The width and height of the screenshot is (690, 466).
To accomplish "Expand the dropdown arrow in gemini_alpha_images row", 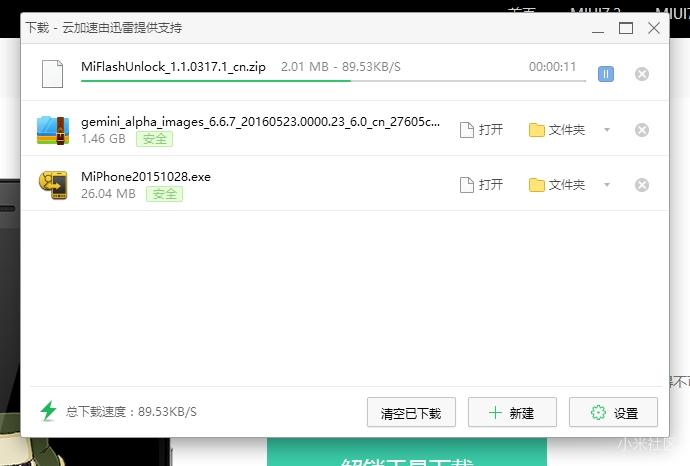I will pyautogui.click(x=607, y=130).
